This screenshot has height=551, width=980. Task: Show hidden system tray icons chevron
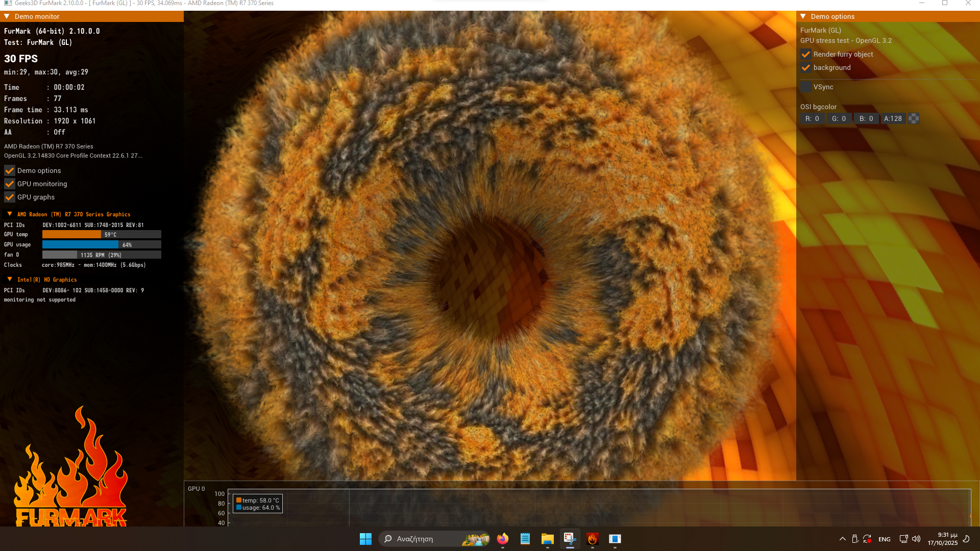click(x=843, y=539)
